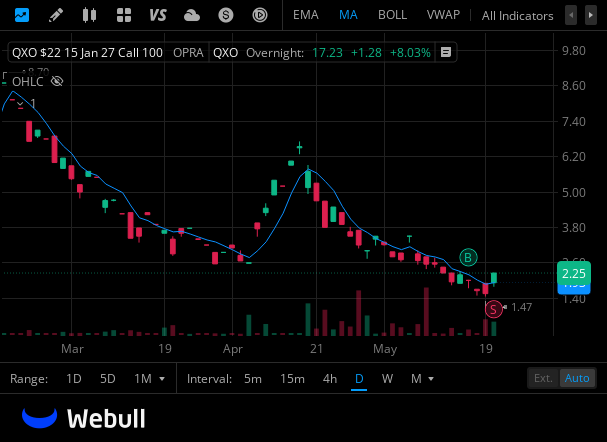Click the +1.28 change value
This screenshot has height=442, width=607.
point(366,52)
